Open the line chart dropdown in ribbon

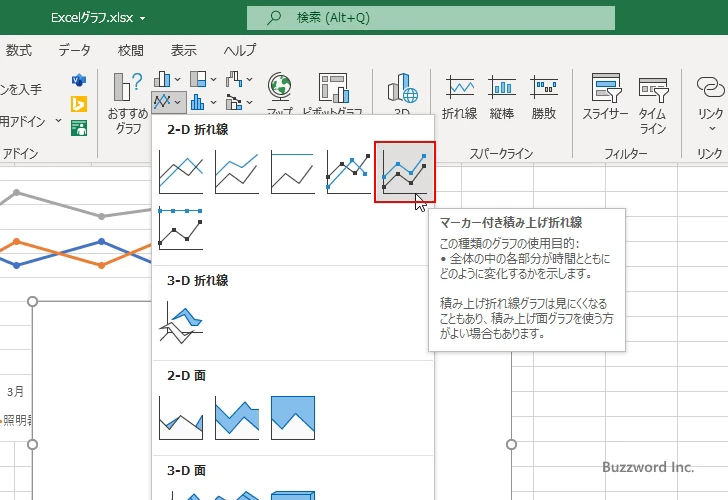[x=168, y=101]
